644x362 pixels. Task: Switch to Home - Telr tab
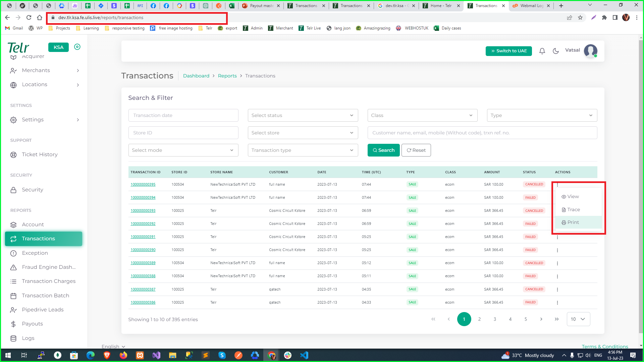pos(441,6)
